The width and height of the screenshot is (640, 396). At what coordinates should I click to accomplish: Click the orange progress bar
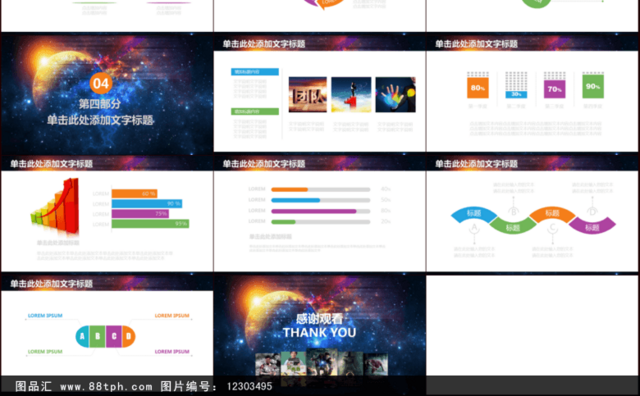click(x=289, y=189)
